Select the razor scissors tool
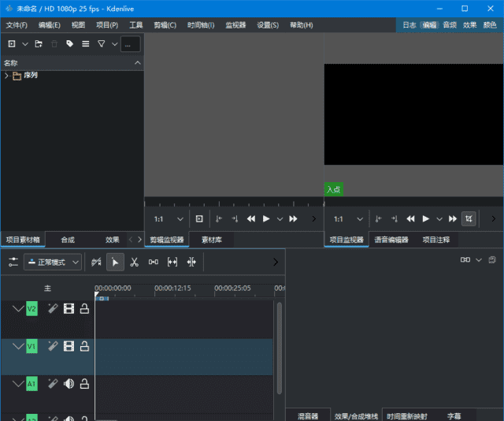The width and height of the screenshot is (504, 421). (x=135, y=262)
